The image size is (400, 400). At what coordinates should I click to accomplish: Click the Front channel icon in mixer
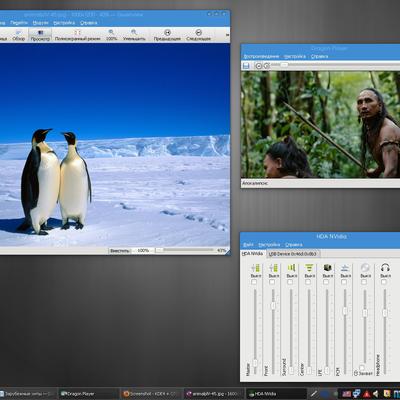274,268
